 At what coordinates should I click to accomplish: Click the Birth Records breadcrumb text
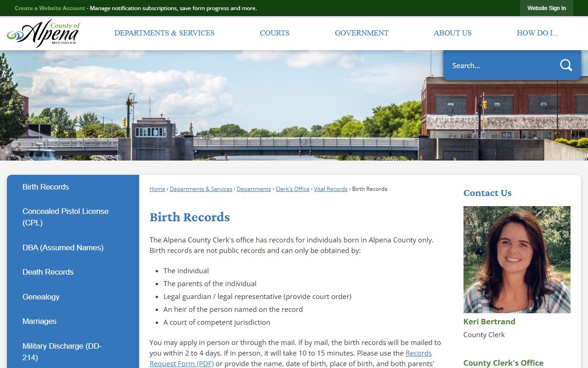pos(370,189)
